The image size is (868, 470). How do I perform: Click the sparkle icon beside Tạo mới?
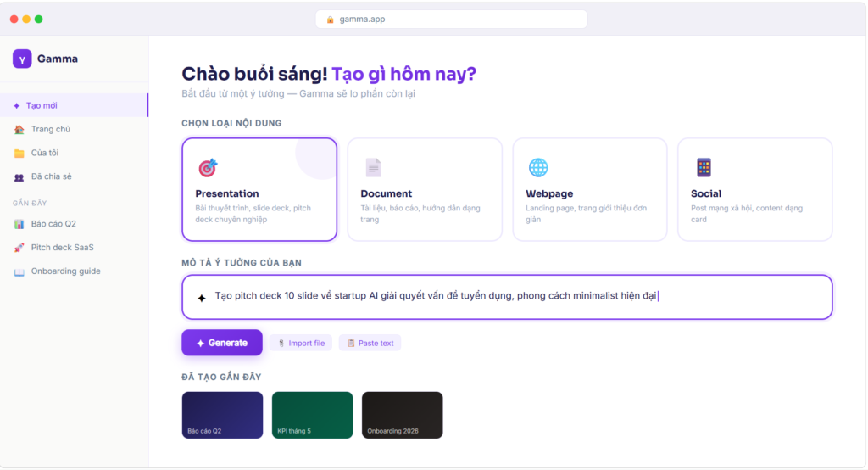pyautogui.click(x=17, y=106)
